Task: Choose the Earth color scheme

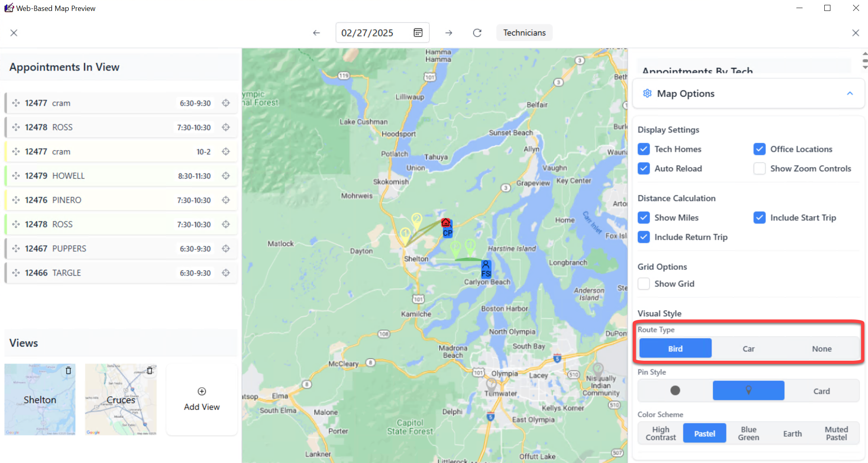Action: coord(792,433)
